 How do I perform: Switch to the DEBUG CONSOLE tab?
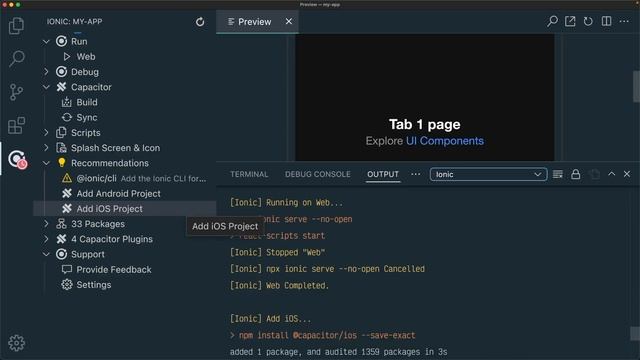tap(318, 174)
